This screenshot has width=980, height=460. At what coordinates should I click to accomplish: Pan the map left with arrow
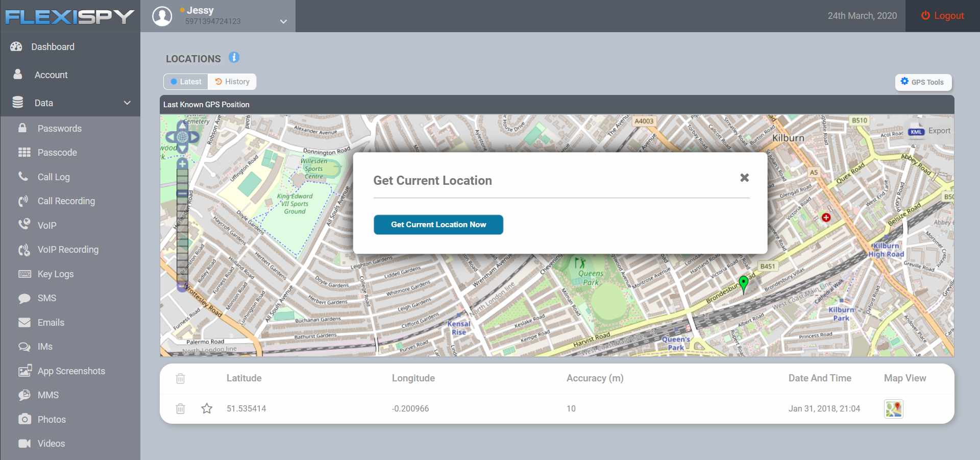point(171,137)
